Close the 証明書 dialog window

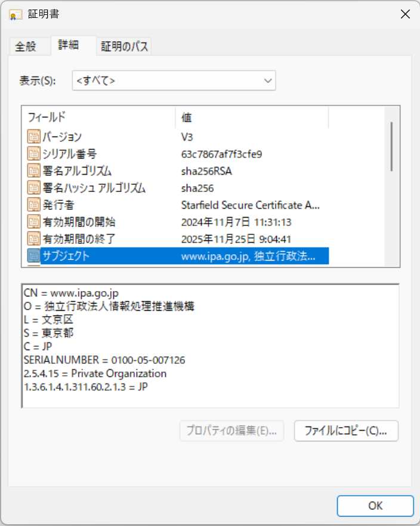(x=405, y=14)
